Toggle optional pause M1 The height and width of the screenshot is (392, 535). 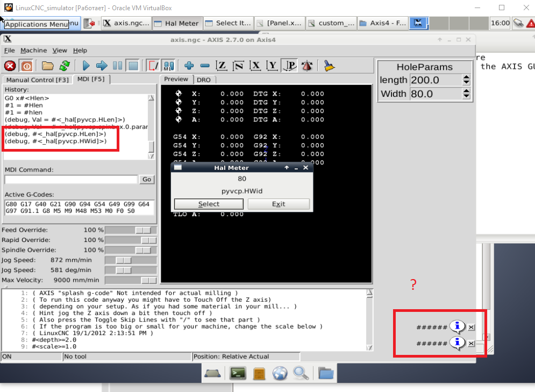(x=169, y=66)
